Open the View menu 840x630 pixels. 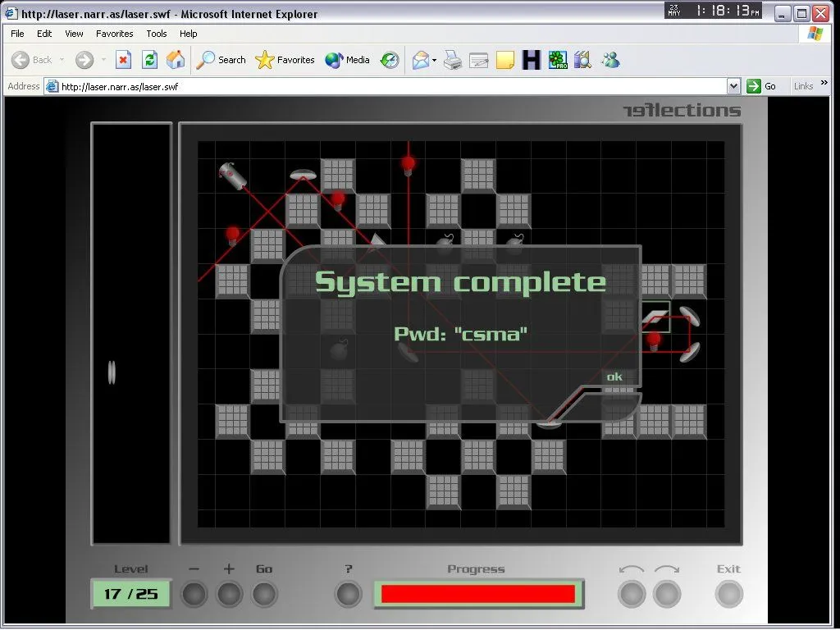(73, 34)
